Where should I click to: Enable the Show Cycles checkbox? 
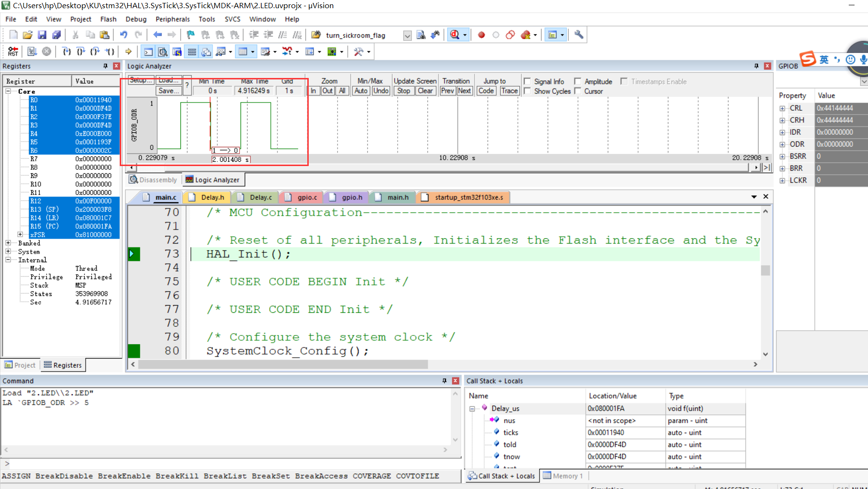coord(527,91)
